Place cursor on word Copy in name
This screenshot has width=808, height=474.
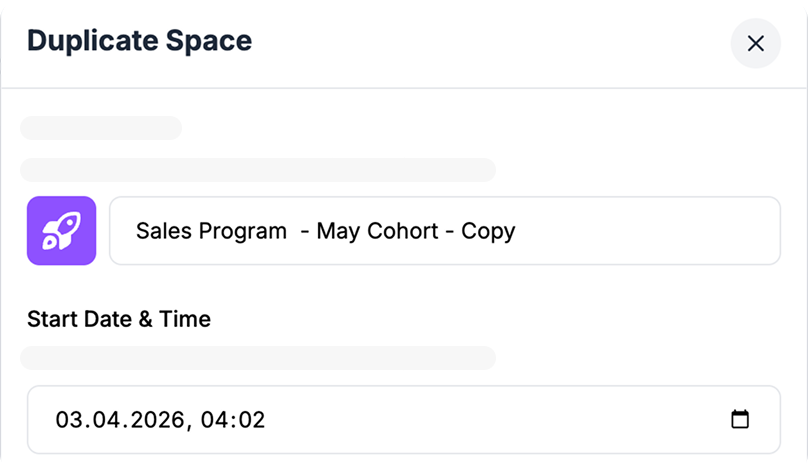click(x=488, y=231)
